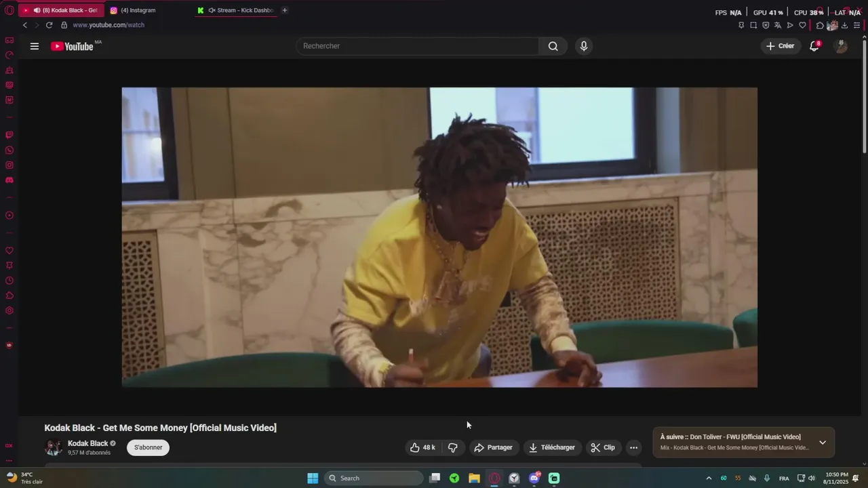Click the browser back arrow
Image resolution: width=868 pixels, height=488 pixels.
[x=25, y=25]
